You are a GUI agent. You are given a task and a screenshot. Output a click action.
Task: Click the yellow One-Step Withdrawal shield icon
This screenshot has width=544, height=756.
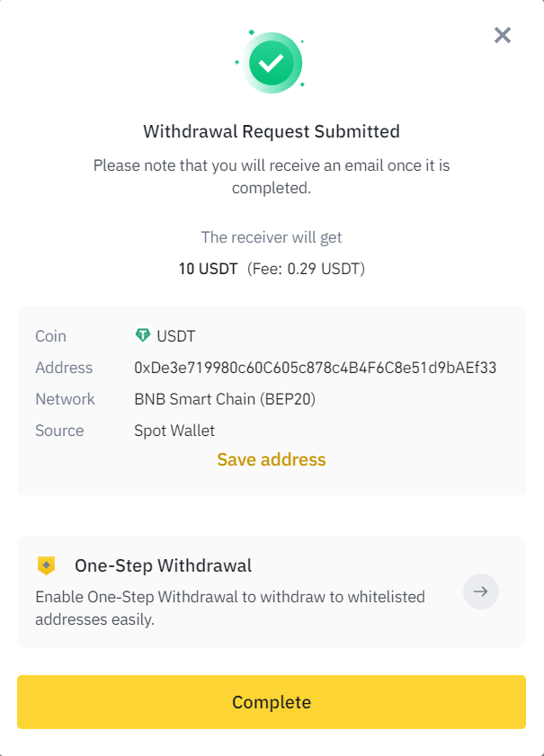(46, 565)
